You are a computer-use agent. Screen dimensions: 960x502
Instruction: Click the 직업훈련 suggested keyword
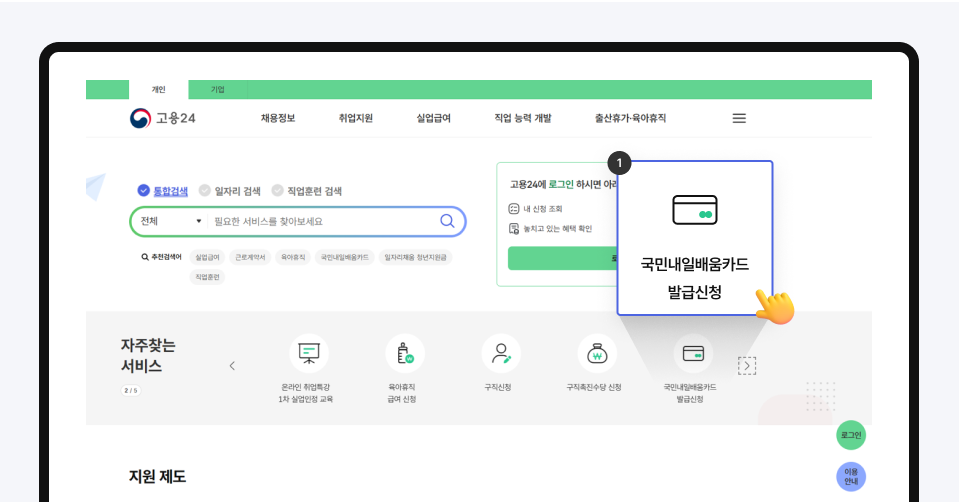208,277
